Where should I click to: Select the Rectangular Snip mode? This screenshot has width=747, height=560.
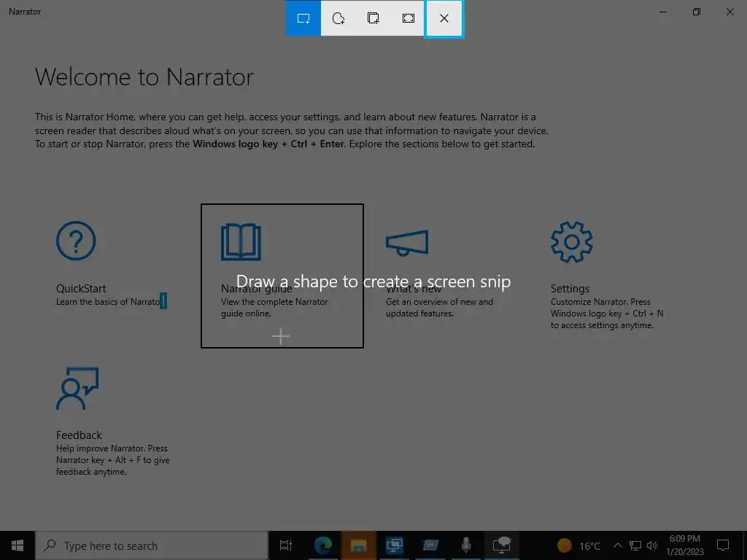pyautogui.click(x=303, y=18)
